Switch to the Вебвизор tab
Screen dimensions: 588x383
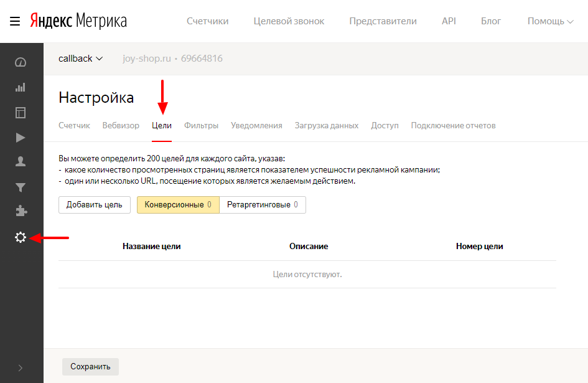pos(121,125)
